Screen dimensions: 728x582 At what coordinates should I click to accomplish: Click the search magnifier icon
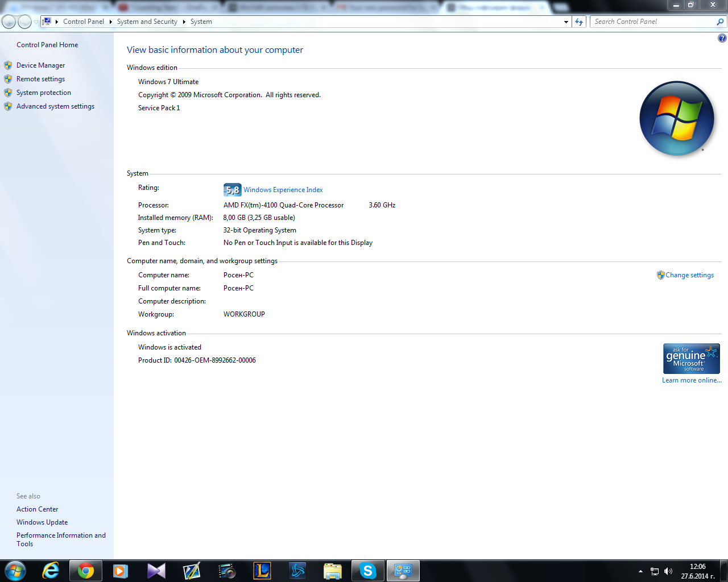click(x=721, y=22)
